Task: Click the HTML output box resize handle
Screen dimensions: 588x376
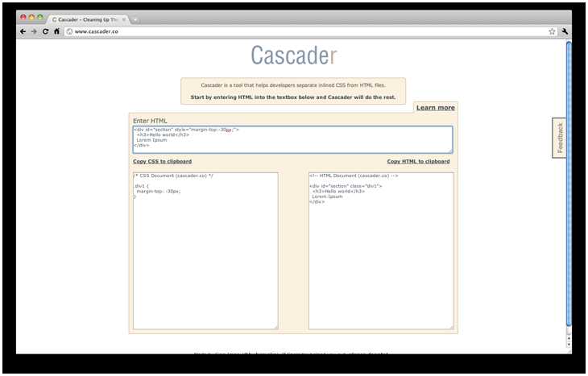Action: (452, 327)
